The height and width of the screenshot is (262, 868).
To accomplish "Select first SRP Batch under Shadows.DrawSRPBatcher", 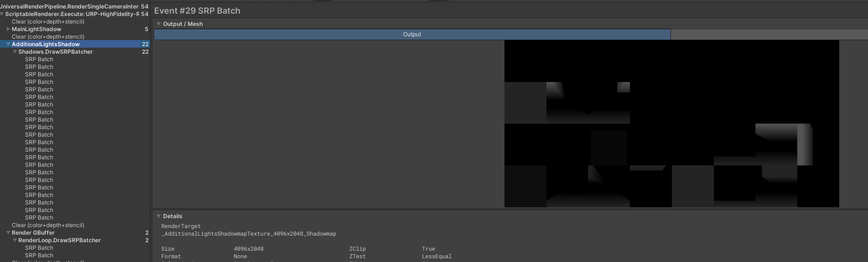I will pos(39,59).
